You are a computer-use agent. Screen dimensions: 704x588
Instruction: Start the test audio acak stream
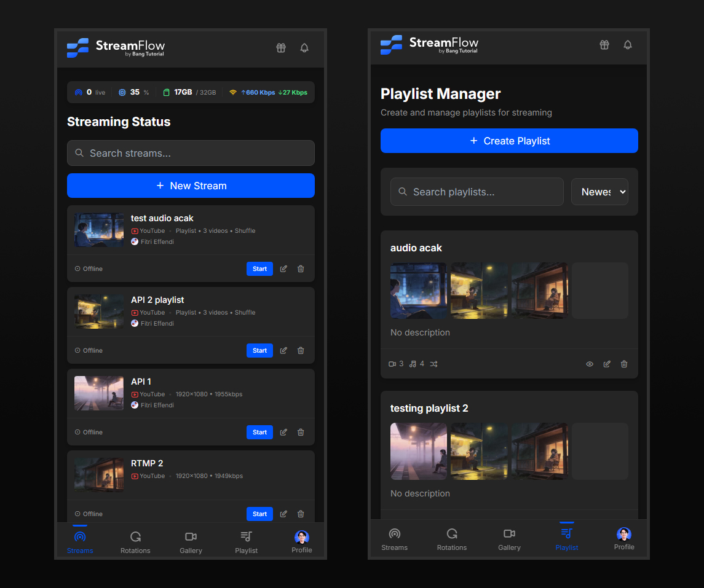point(259,269)
